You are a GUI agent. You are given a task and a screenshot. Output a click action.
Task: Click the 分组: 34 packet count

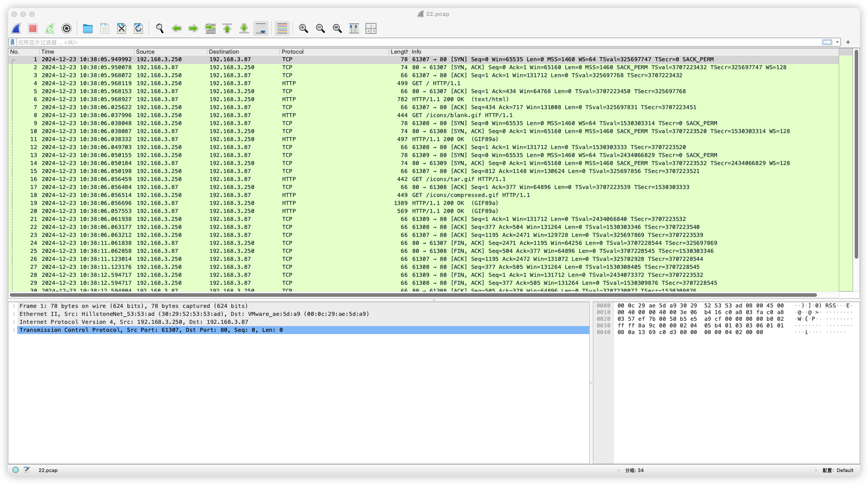[x=634, y=470]
